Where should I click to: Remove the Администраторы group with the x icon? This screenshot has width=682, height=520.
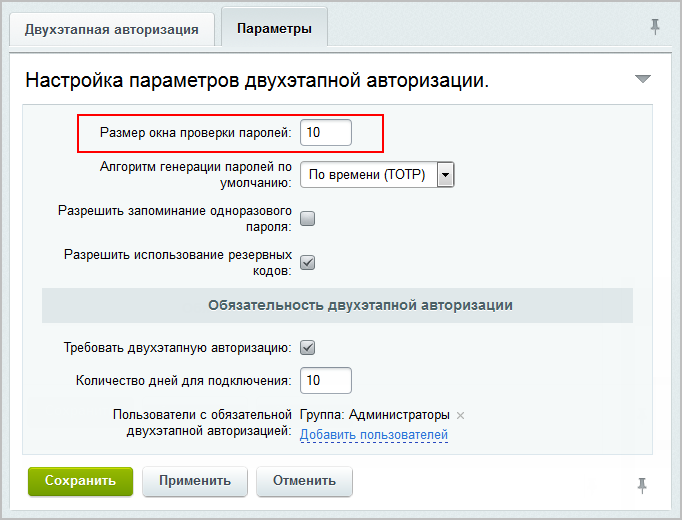pos(460,415)
